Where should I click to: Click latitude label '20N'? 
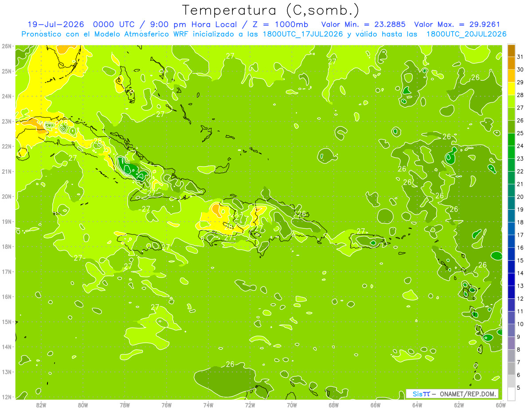click(7, 196)
